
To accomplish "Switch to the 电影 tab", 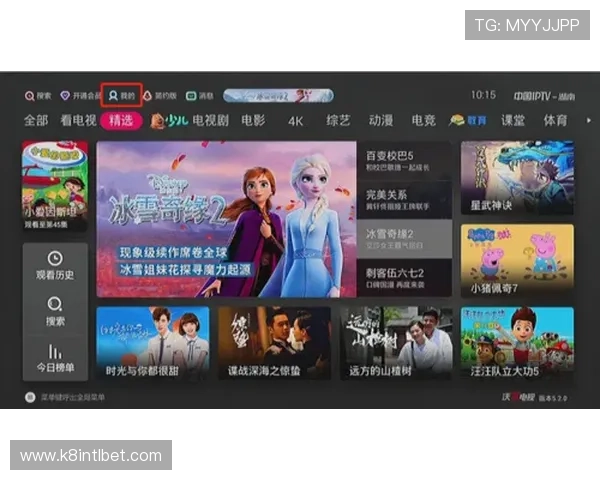I will pyautogui.click(x=253, y=121).
